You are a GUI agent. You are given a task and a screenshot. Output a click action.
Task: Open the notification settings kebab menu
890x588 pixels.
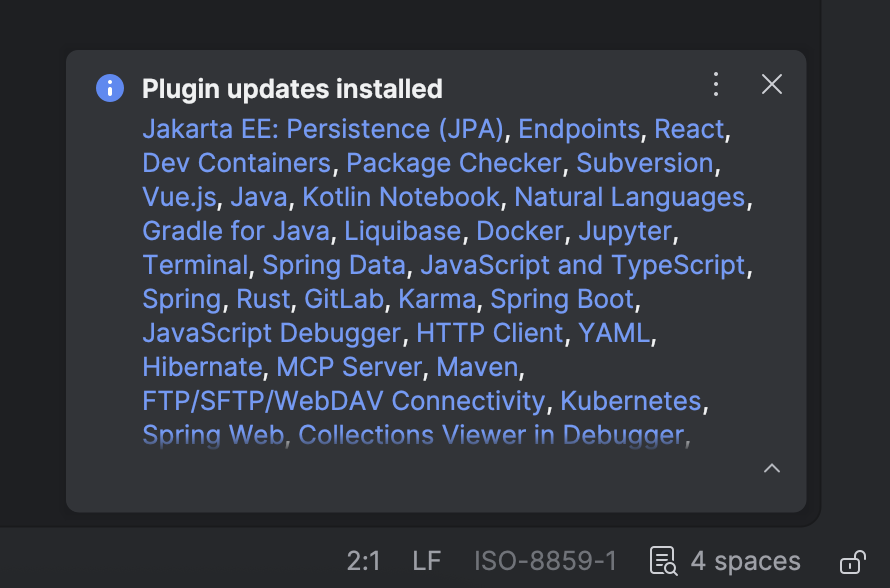point(716,85)
